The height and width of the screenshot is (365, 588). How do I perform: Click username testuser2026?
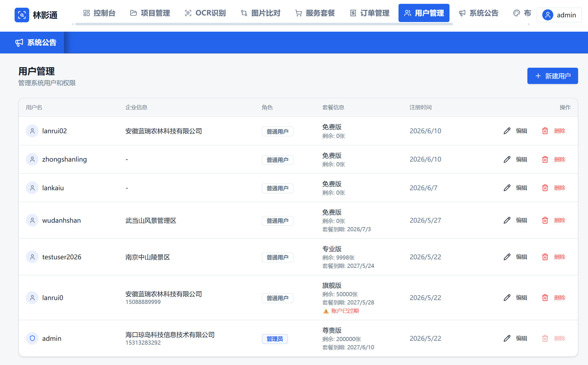pyautogui.click(x=62, y=257)
